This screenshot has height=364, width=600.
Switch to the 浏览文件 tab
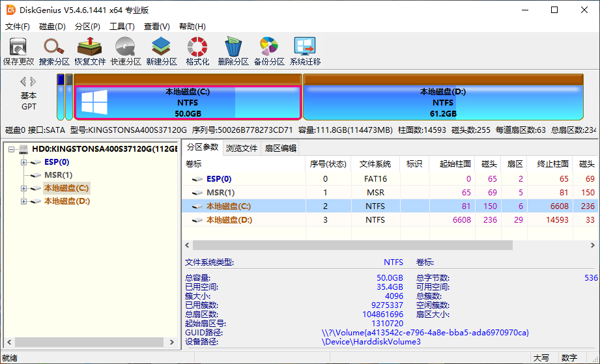click(242, 148)
